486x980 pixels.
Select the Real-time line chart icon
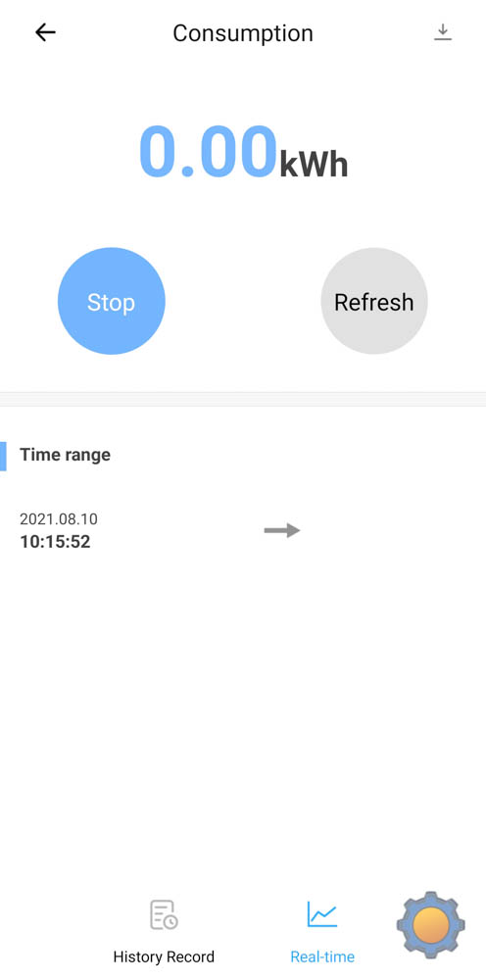(x=322, y=914)
